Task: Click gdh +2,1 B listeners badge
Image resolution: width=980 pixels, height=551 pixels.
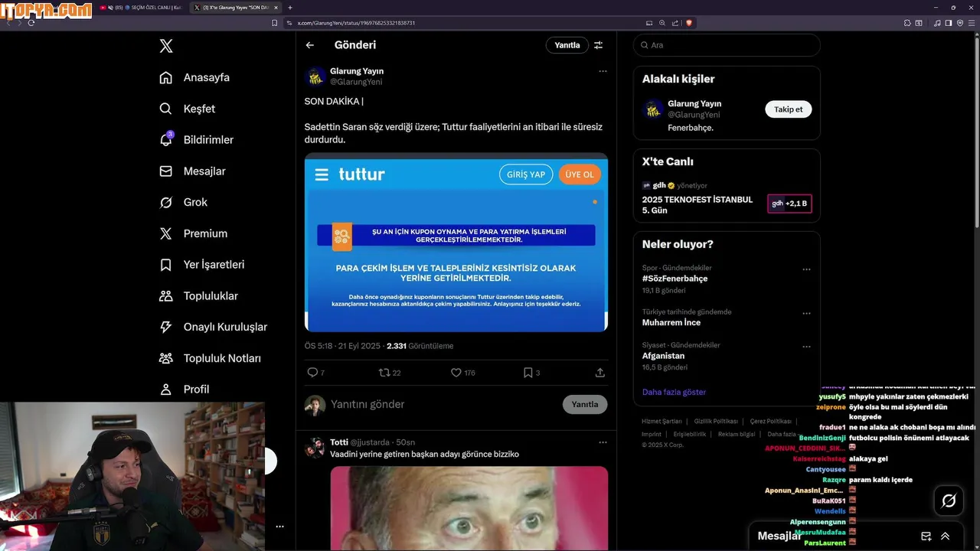Action: point(789,204)
